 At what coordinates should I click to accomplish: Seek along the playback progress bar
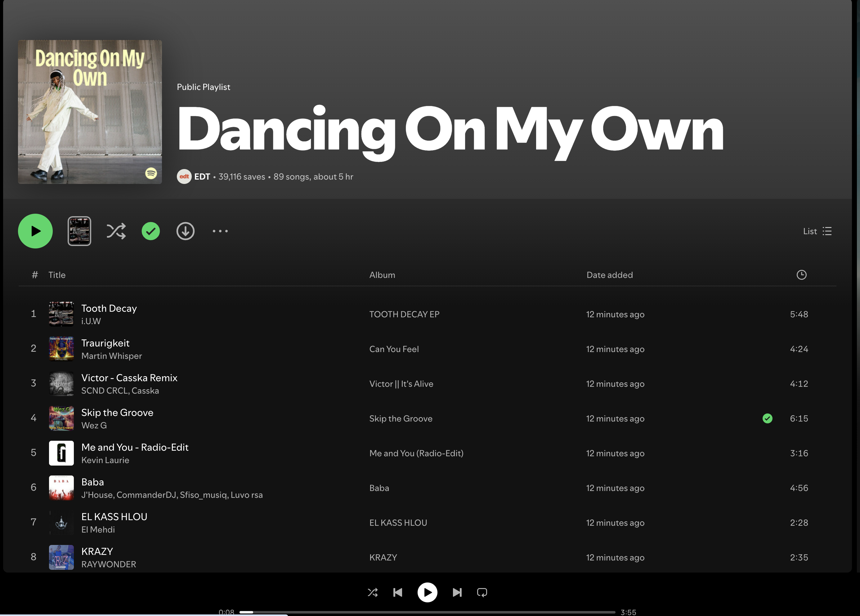pos(427,612)
